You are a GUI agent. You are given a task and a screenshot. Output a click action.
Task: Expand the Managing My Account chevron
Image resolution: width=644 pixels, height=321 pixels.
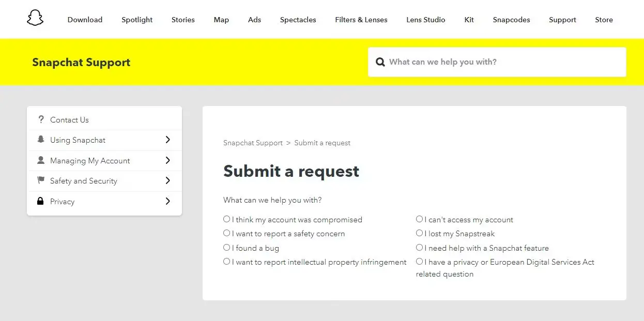167,160
